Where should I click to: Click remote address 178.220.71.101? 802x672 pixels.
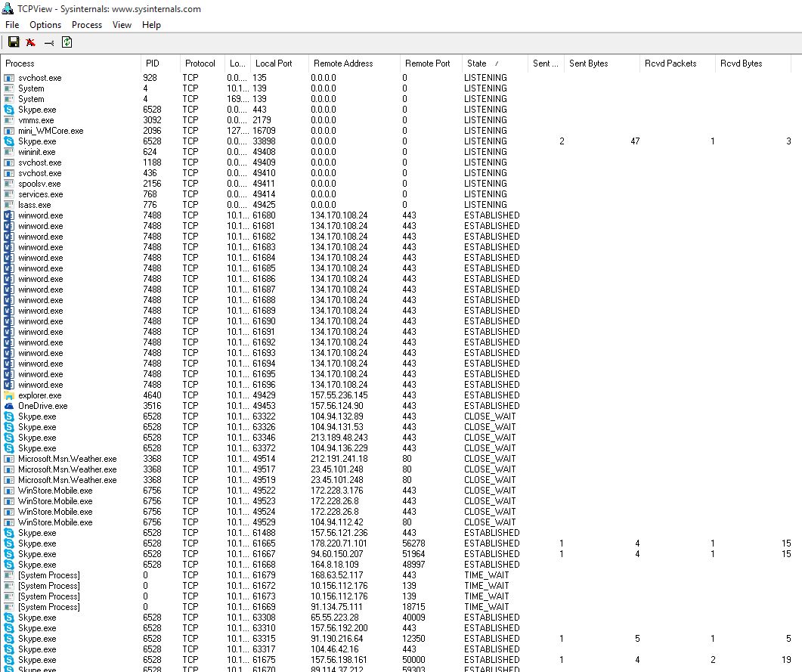[339, 543]
